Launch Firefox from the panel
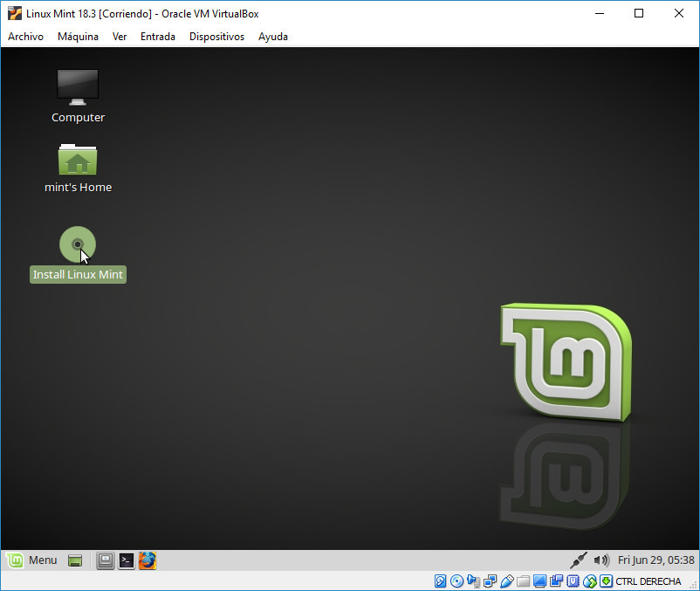This screenshot has height=591, width=700. click(x=148, y=560)
